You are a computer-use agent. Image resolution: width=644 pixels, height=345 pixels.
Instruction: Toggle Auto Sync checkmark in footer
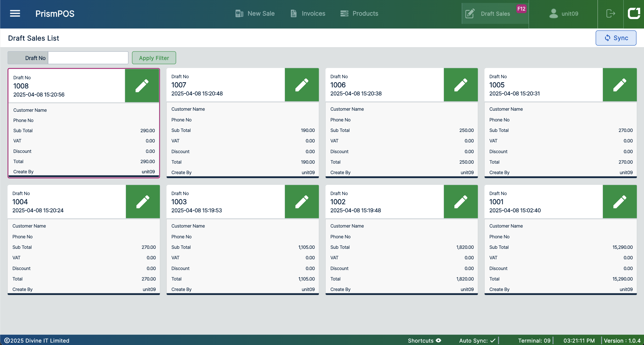(x=493, y=340)
